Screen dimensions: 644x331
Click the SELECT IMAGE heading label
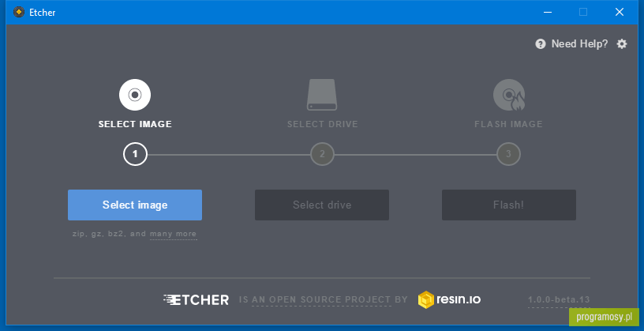click(x=135, y=124)
